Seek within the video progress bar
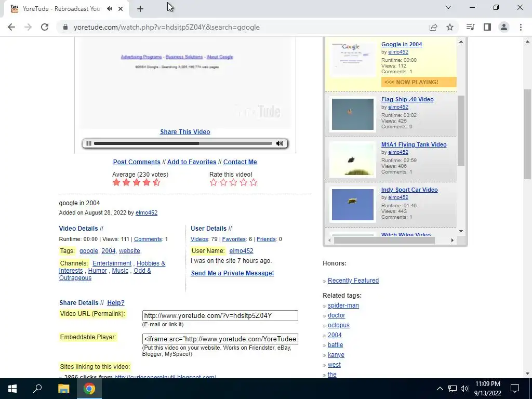 183,143
